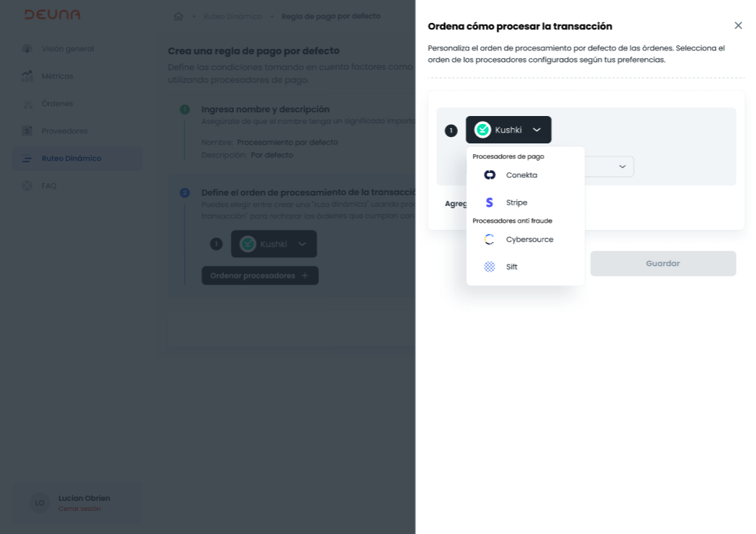Viewport: 756px width, 534px height.
Task: Click Ordenar procesadores button
Action: [260, 275]
